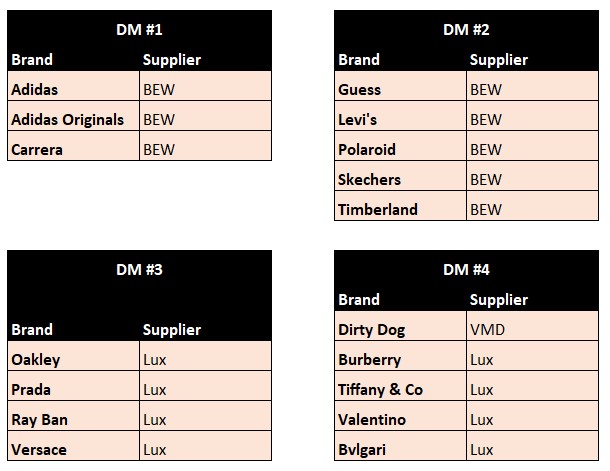Select the DM #2 header cell

[466, 29]
